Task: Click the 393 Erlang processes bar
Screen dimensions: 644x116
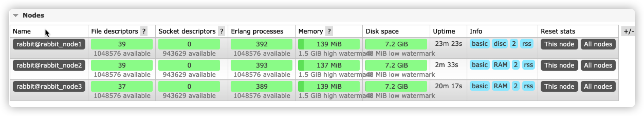Action: point(261,65)
